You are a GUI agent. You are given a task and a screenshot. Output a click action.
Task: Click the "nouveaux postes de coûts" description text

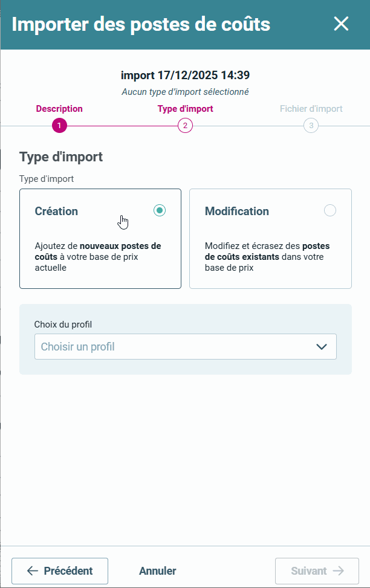point(120,246)
